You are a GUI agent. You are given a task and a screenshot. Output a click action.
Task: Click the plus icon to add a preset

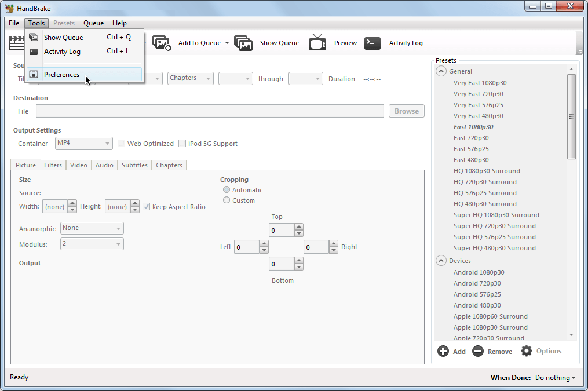[443, 351]
